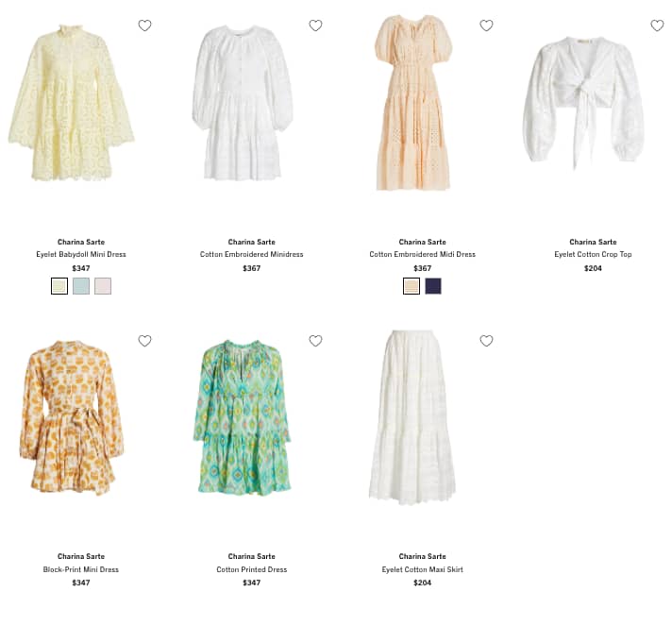This screenshot has height=642, width=672.
Task: Favorite the Eyelet Cotton Maxi Skirt with its heart icon
Action: pyautogui.click(x=486, y=341)
